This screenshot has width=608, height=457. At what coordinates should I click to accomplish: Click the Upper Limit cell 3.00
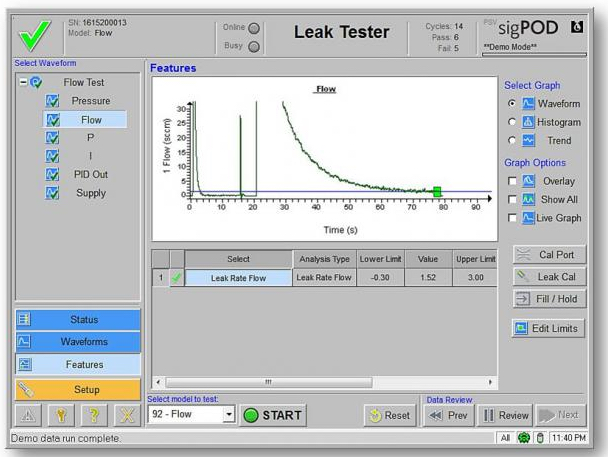pos(475,278)
